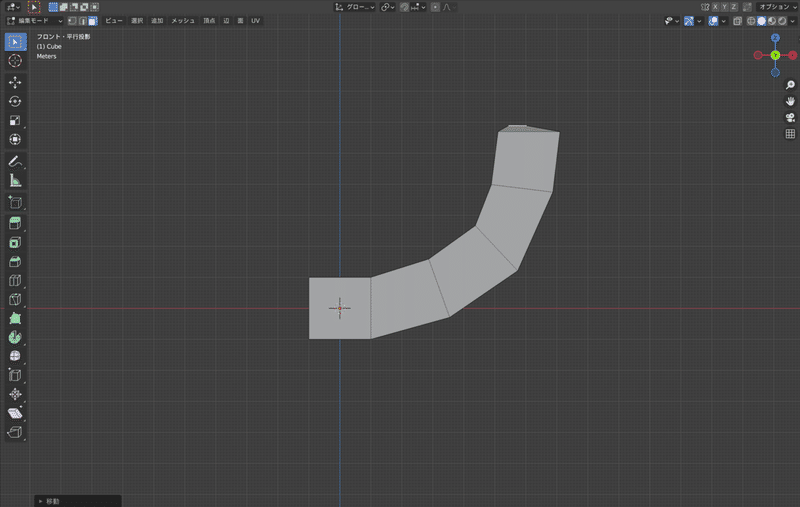800x507 pixels.
Task: Open the shading options dropdown arrow
Action: (x=792, y=21)
